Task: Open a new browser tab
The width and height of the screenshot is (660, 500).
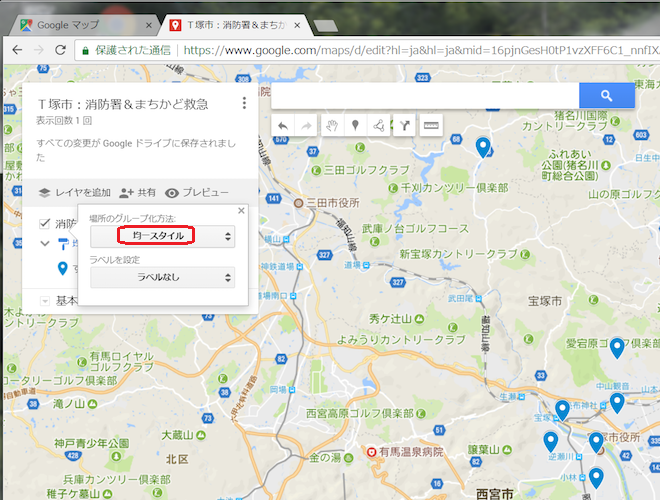Action: pyautogui.click(x=325, y=26)
